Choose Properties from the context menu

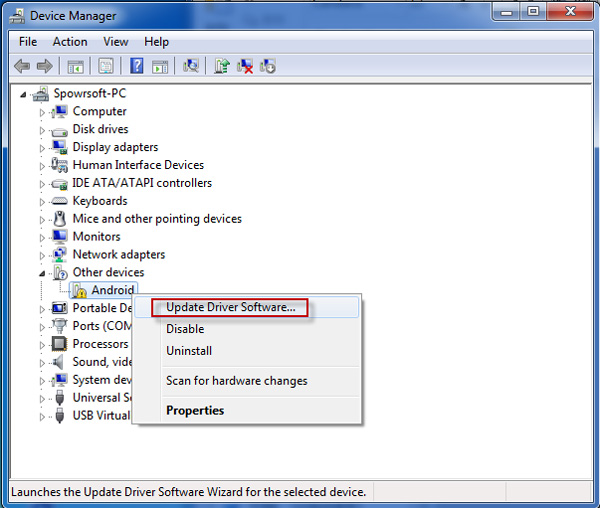click(x=246, y=410)
